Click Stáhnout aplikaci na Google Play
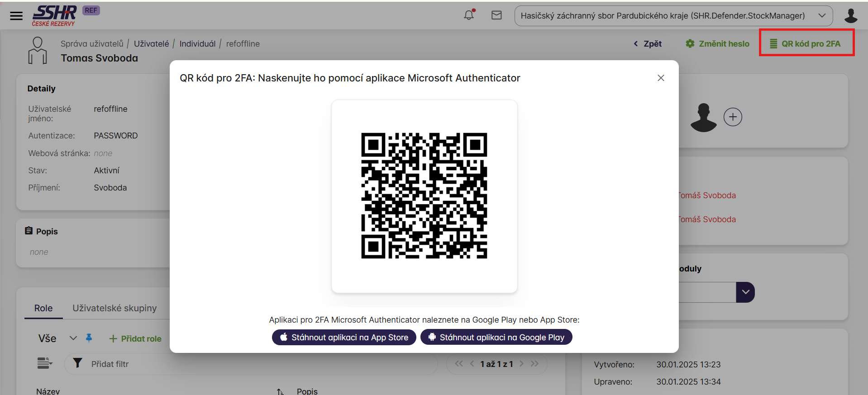 pos(496,337)
